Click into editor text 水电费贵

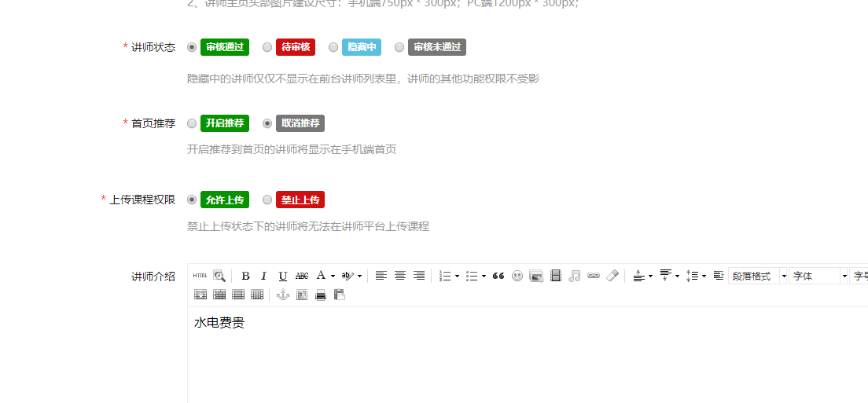point(219,323)
